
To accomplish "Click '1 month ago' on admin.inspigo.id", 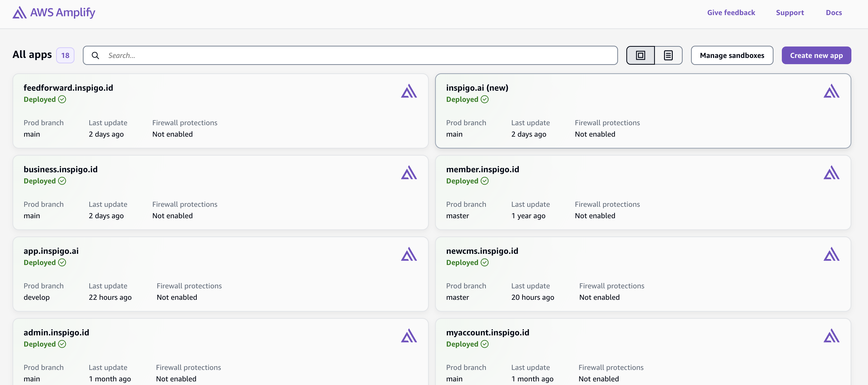I will [x=110, y=379].
